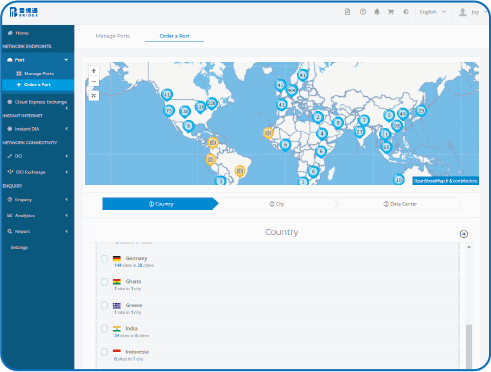Click the circled arrow next to Country

464,234
